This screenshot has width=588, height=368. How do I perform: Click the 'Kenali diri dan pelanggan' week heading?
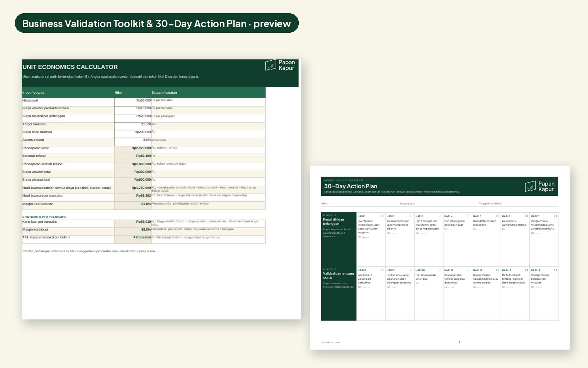click(x=334, y=222)
